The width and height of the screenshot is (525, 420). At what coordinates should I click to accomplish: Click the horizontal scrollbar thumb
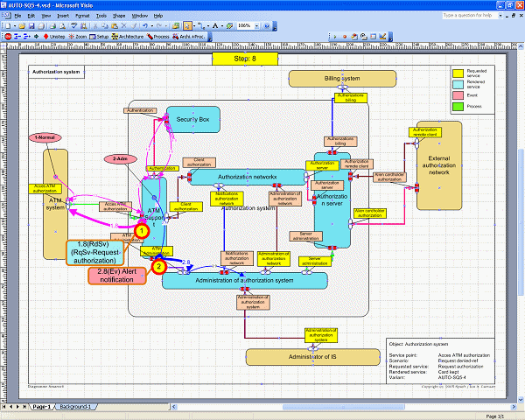[x=344, y=407]
